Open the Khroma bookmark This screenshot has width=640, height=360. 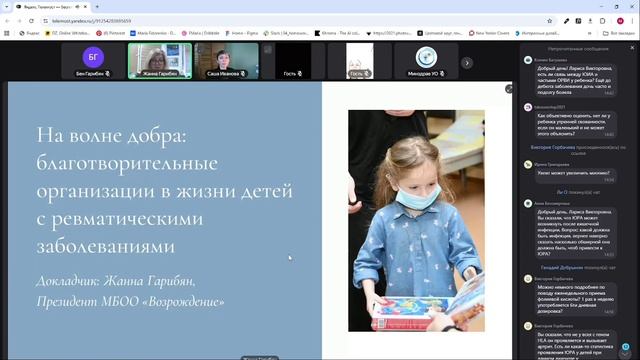click(337, 33)
